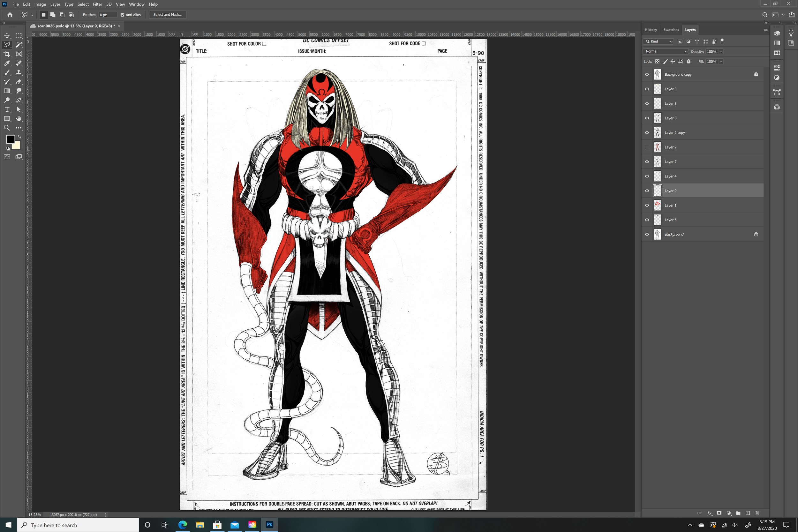Select the Zoom tool
798x532 pixels.
(7, 128)
